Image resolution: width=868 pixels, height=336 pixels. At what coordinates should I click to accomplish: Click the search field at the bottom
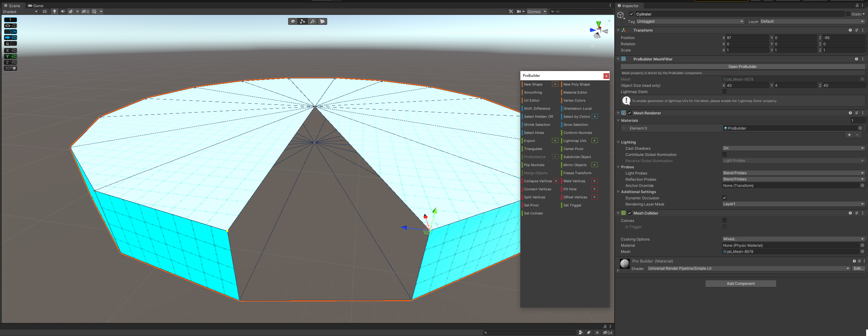529,332
